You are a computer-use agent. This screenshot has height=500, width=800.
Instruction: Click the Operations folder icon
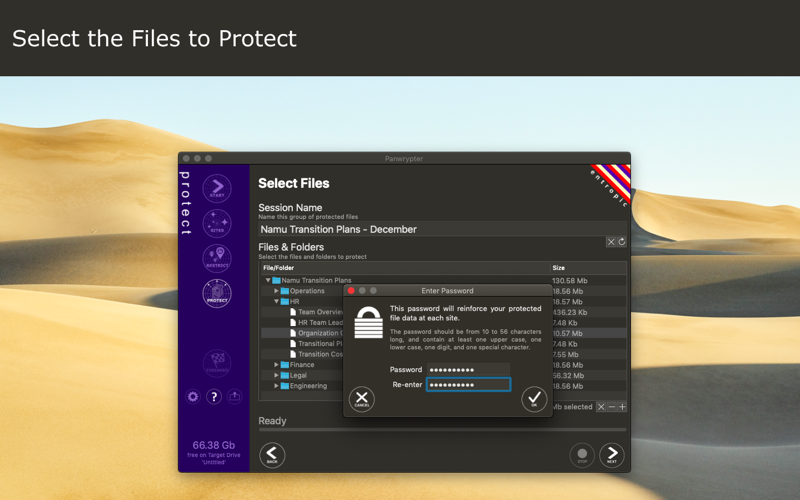pyautogui.click(x=285, y=291)
